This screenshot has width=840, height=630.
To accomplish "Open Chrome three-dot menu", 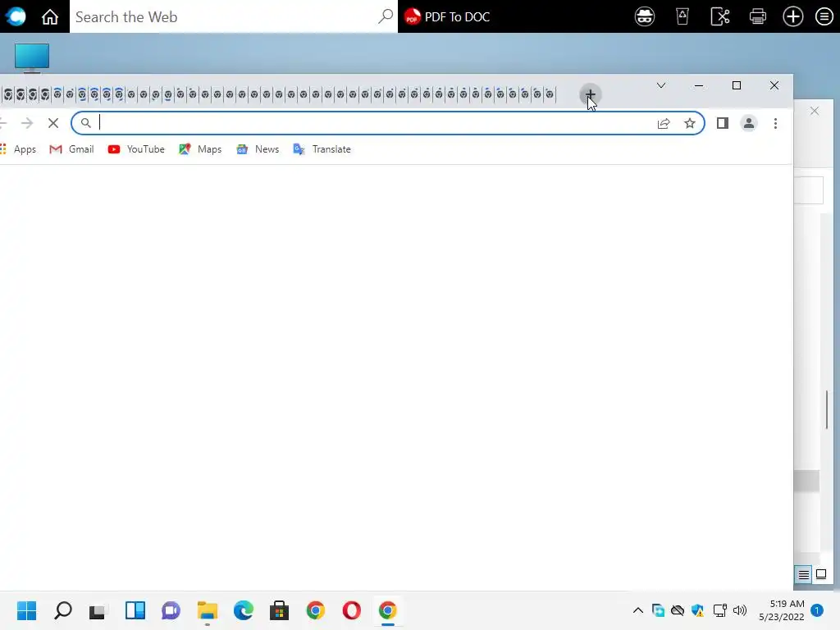I will tap(775, 124).
